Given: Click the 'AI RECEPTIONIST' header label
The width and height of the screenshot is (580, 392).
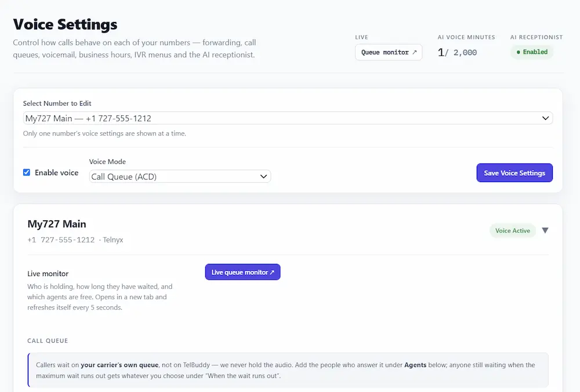Looking at the screenshot, I should coord(536,37).
